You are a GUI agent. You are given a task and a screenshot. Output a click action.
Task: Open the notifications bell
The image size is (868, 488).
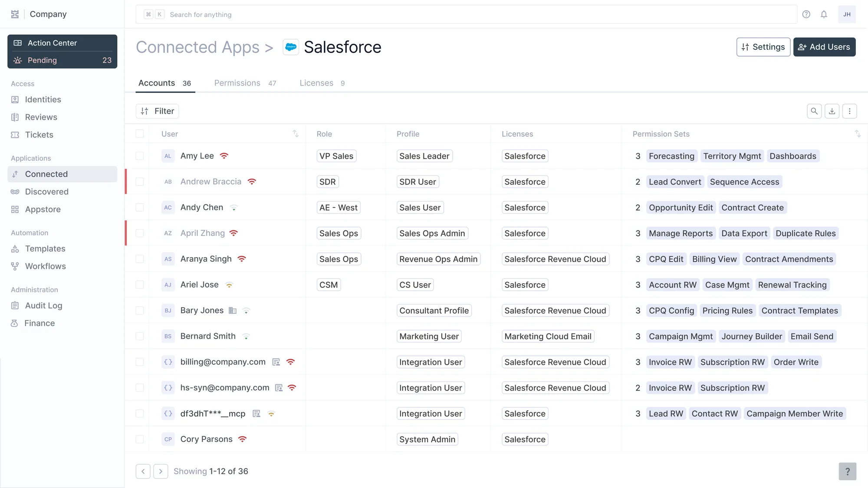tap(824, 14)
